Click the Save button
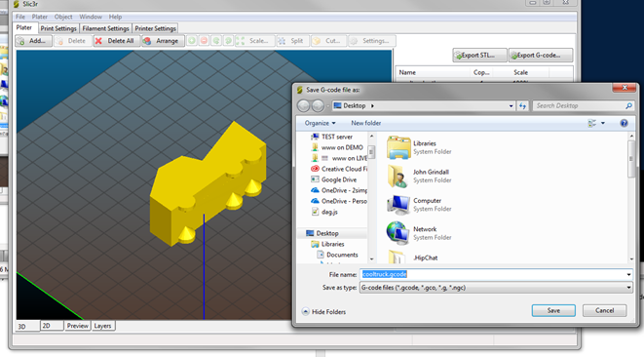644x357 pixels. (x=553, y=310)
